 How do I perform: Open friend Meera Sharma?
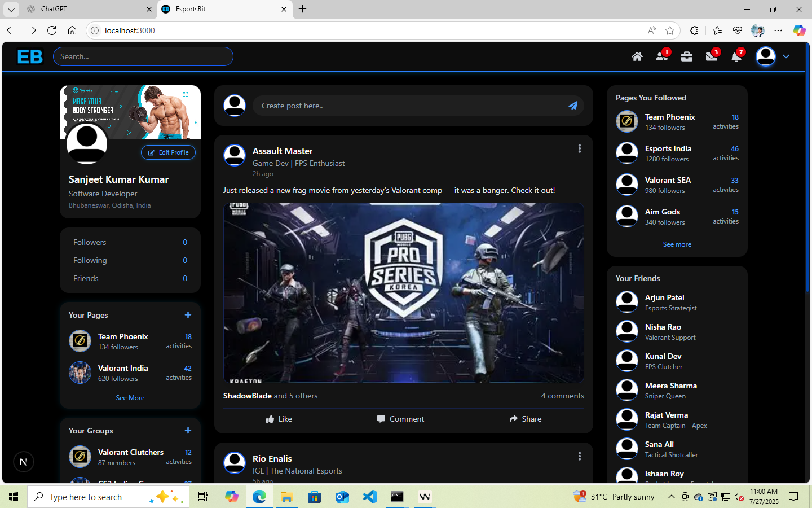click(677, 390)
